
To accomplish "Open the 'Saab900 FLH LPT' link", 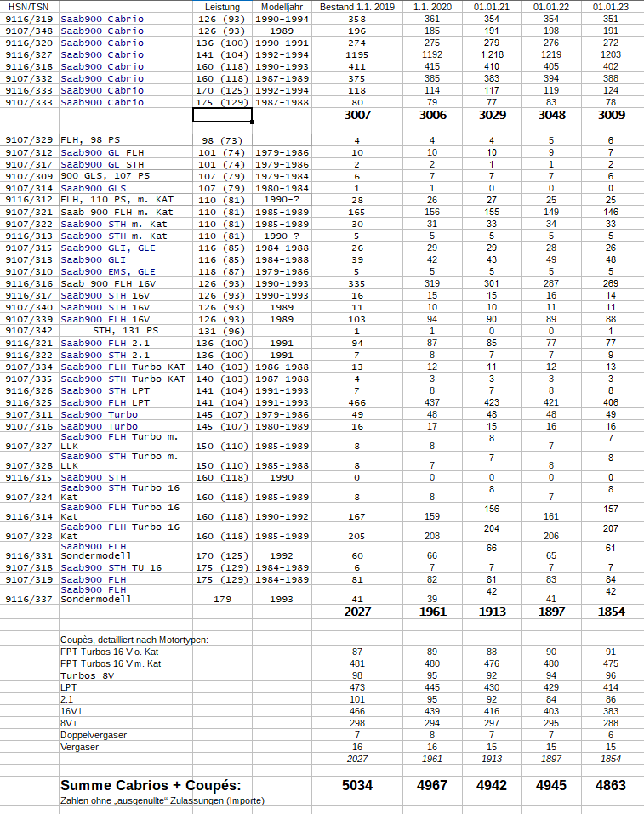I will click(105, 403).
